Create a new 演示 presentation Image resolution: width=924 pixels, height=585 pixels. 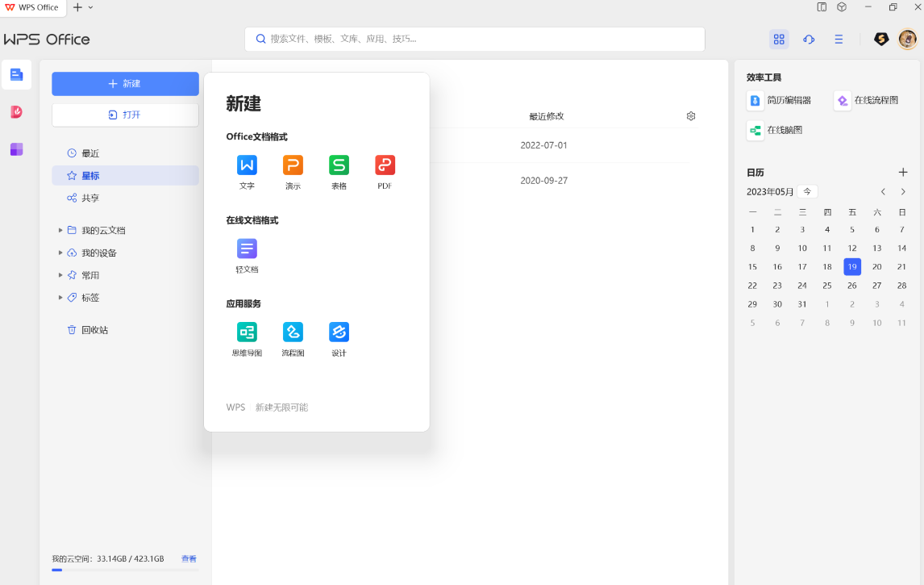(293, 172)
